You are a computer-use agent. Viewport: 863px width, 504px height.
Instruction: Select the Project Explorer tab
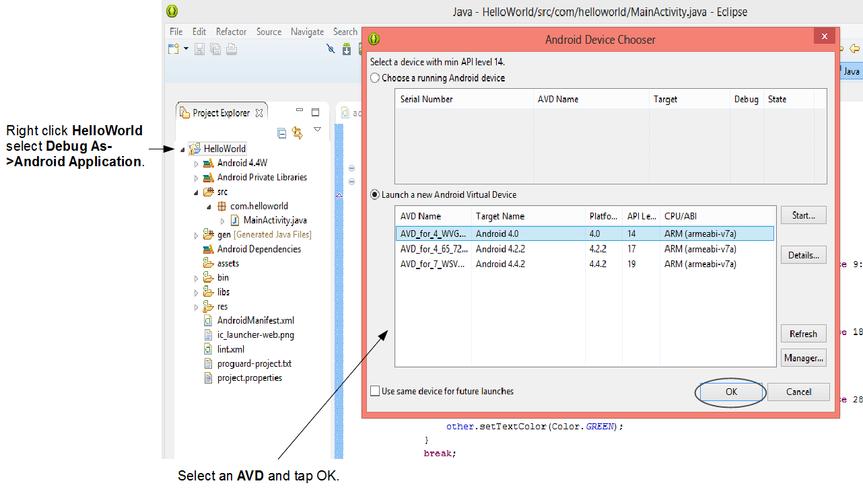[221, 113]
